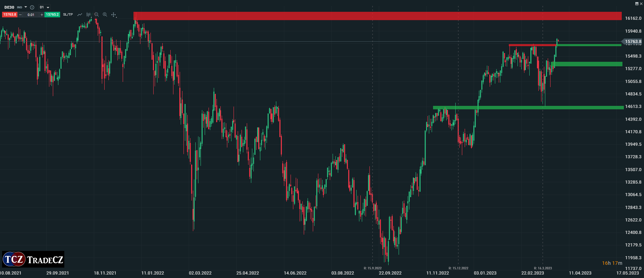Decrease trade volume with minus stepper
This screenshot has height=278, width=644.
(x=20, y=15)
